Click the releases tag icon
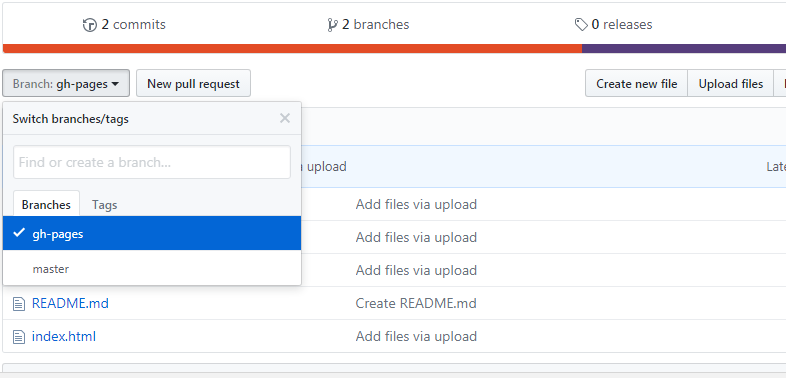Image resolution: width=786 pixels, height=378 pixels. click(x=581, y=25)
